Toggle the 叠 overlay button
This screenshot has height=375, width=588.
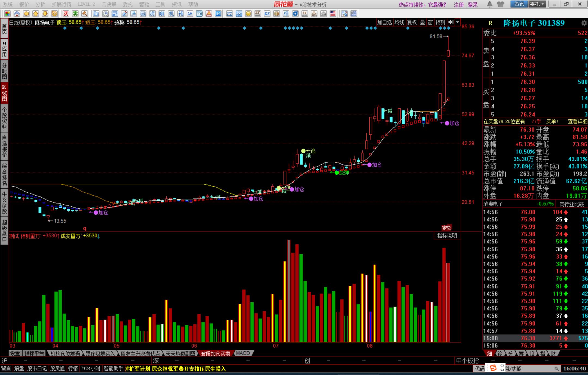coord(422,22)
